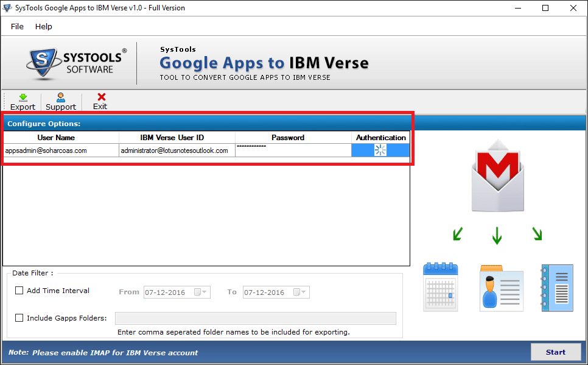Open the File menu
This screenshot has width=588, height=365.
17,26
